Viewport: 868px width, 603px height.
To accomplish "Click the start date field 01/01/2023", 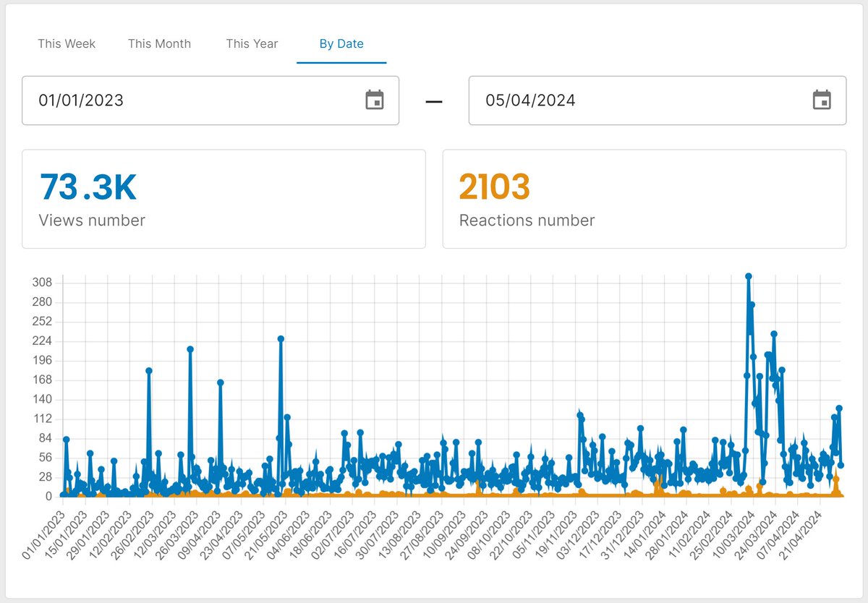I will 210,100.
